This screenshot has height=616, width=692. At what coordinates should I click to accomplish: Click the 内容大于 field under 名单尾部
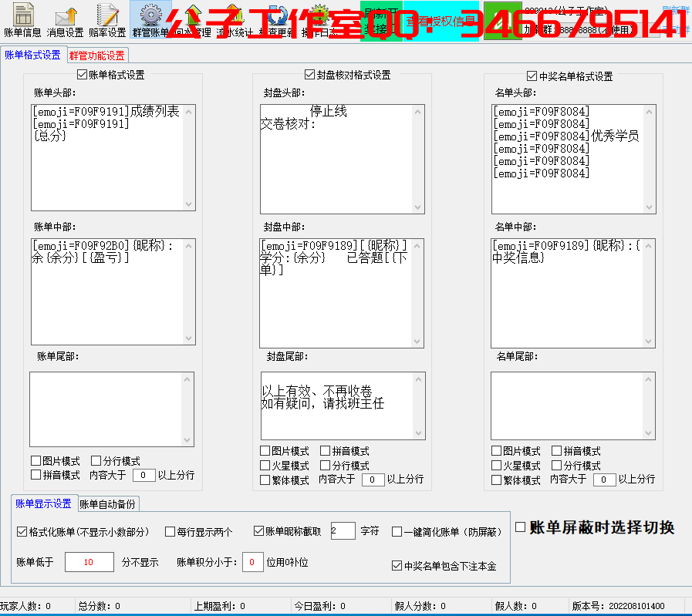(x=605, y=480)
